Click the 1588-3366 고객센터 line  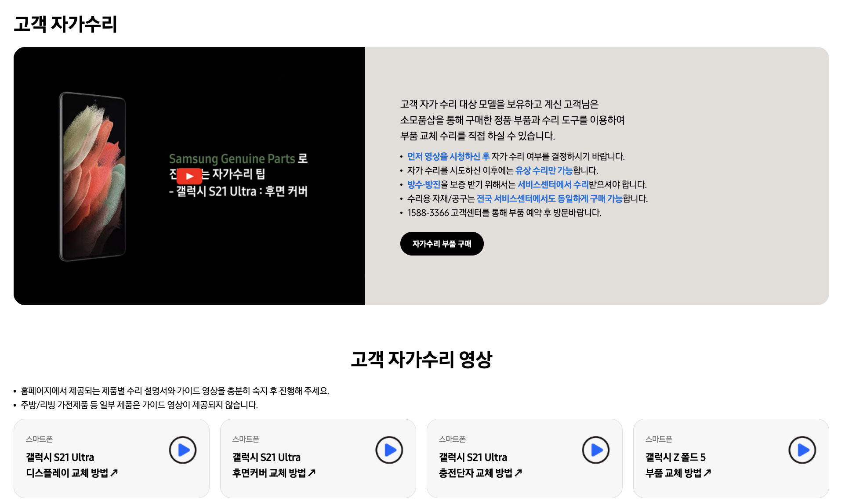click(504, 212)
